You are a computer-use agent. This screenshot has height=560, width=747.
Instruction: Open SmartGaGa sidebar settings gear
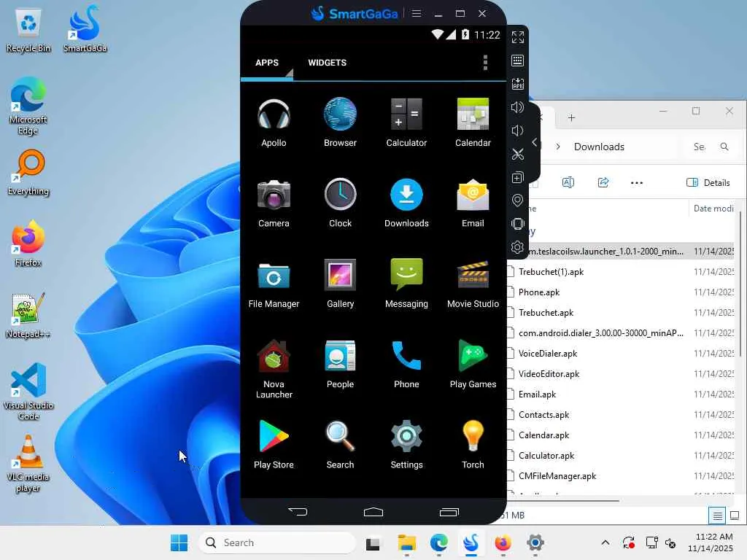coord(517,248)
